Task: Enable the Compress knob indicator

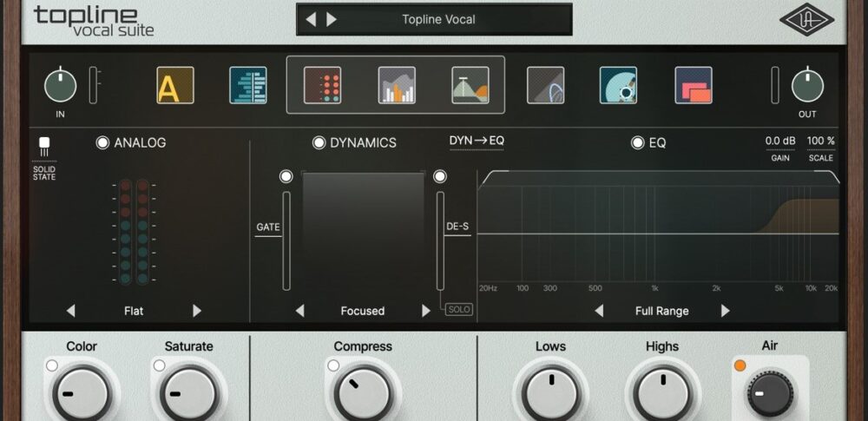Action: tap(333, 365)
